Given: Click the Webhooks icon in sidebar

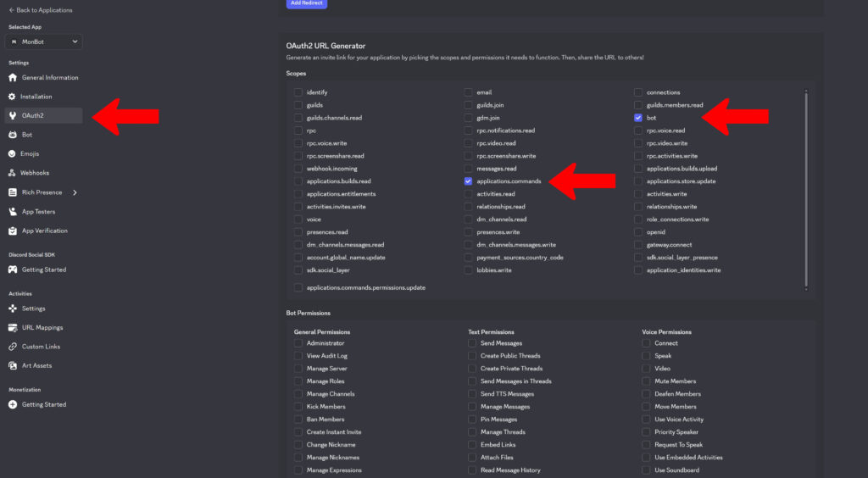Looking at the screenshot, I should (x=13, y=173).
